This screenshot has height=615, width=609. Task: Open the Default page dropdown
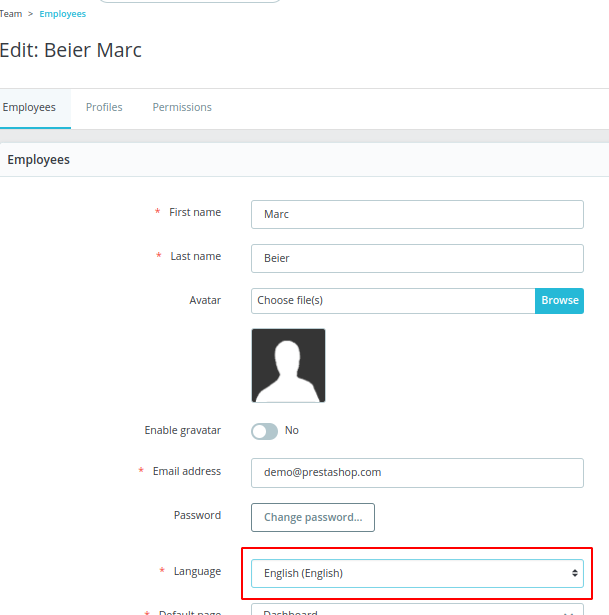[417, 610]
